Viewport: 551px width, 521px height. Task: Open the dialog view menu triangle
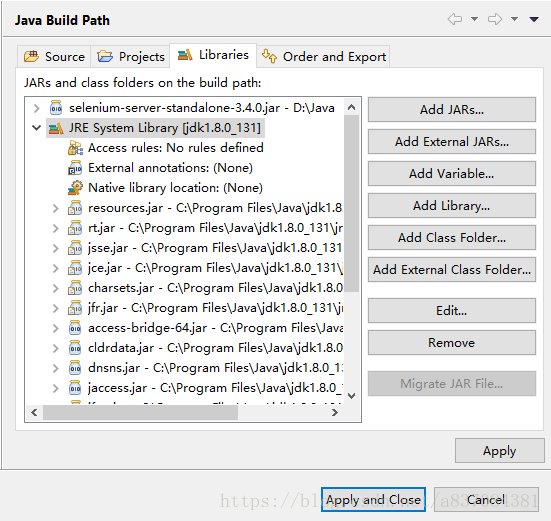point(534,19)
